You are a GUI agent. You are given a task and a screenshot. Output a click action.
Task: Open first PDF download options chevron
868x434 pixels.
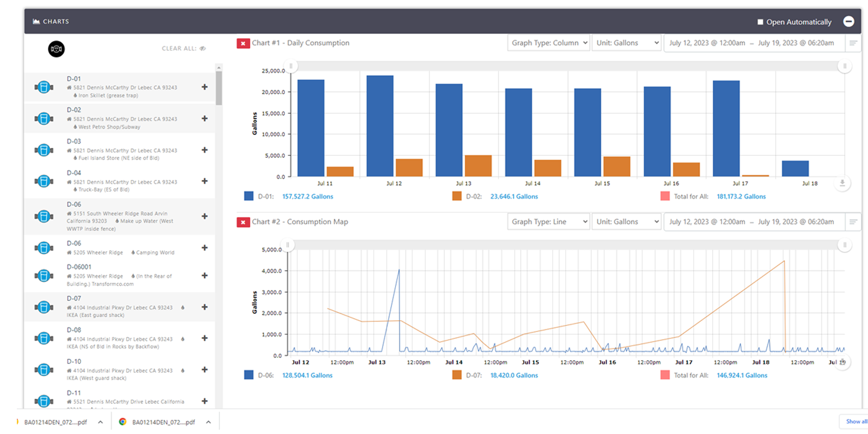[x=100, y=422]
